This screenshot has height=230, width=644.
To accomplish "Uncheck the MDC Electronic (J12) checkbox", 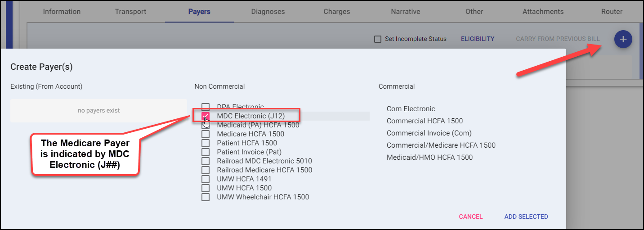I will coord(206,116).
